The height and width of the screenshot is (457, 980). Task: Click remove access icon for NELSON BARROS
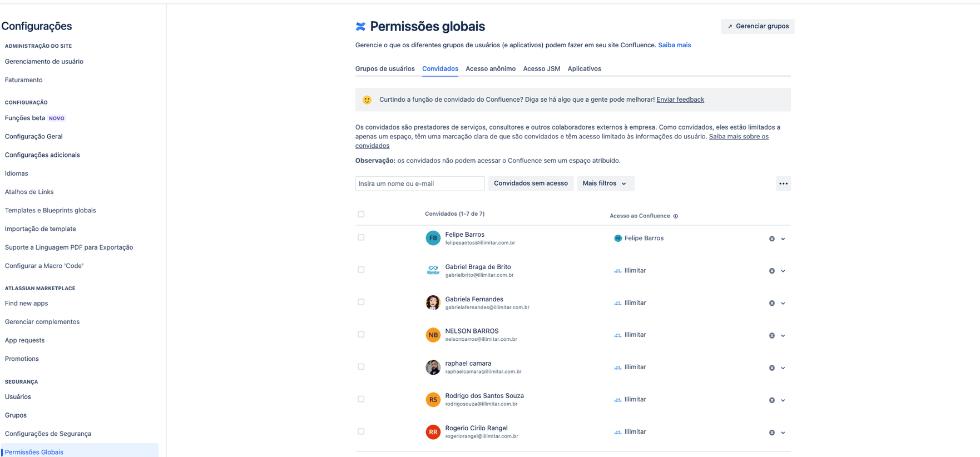coord(771,336)
